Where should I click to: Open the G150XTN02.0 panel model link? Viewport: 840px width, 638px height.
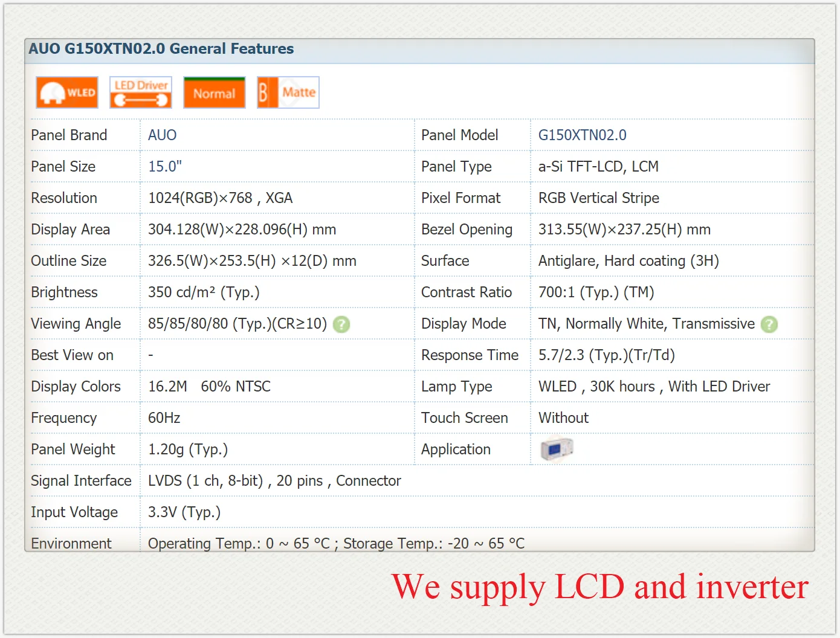tap(583, 135)
